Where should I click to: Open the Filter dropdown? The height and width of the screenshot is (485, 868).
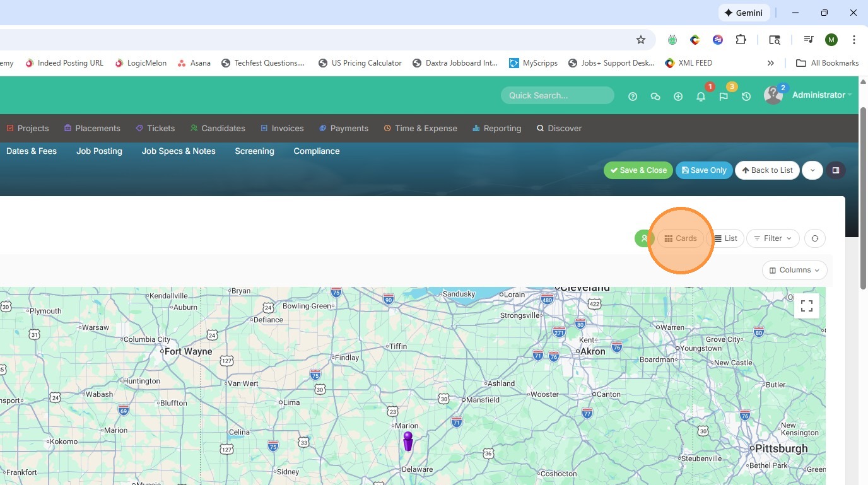pos(773,238)
